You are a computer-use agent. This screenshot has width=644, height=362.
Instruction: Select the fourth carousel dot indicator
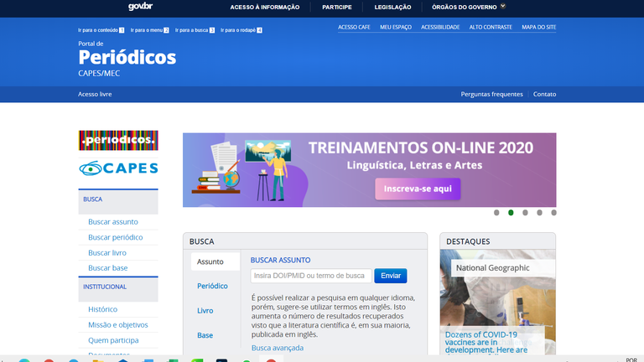pos(539,213)
